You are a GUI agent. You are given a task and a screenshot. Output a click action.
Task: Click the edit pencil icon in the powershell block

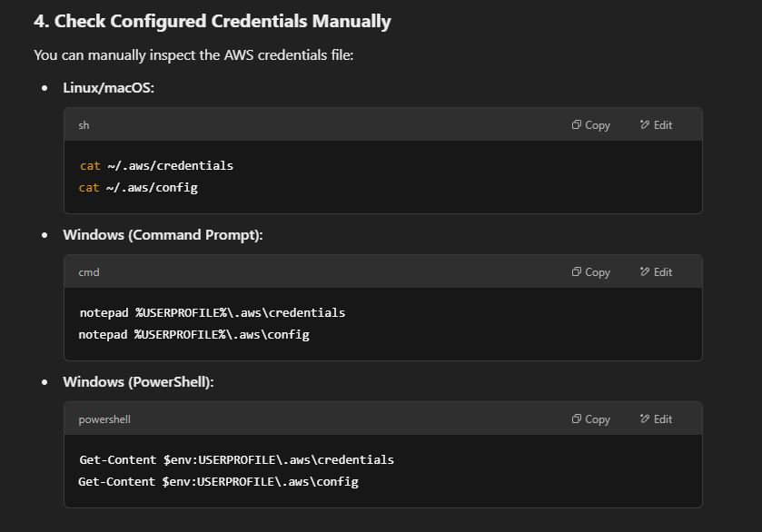click(x=645, y=419)
